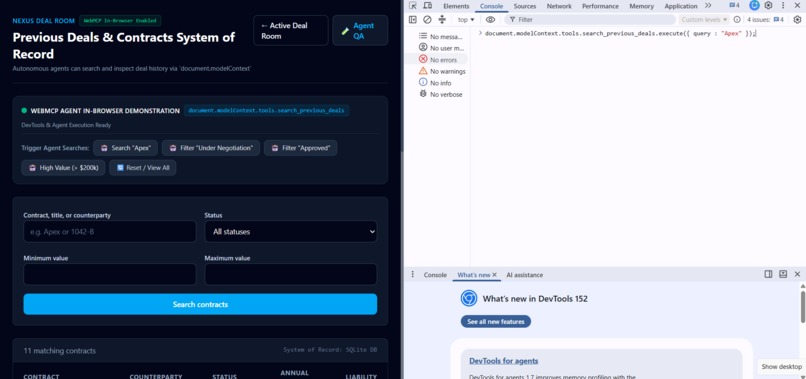Switch to the Sources tab
The image size is (806, 379).
(x=525, y=6)
